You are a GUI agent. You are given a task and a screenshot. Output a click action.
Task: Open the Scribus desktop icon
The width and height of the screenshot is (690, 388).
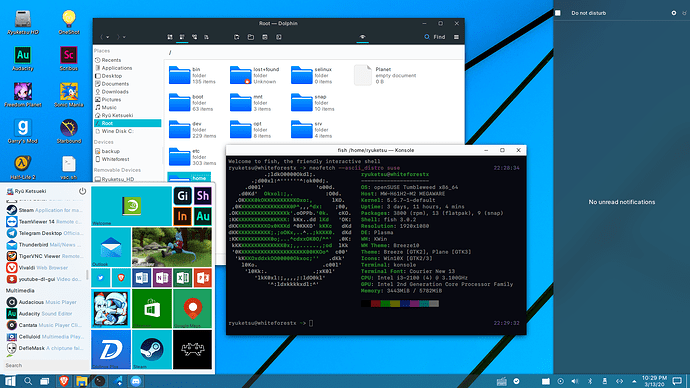(x=69, y=58)
